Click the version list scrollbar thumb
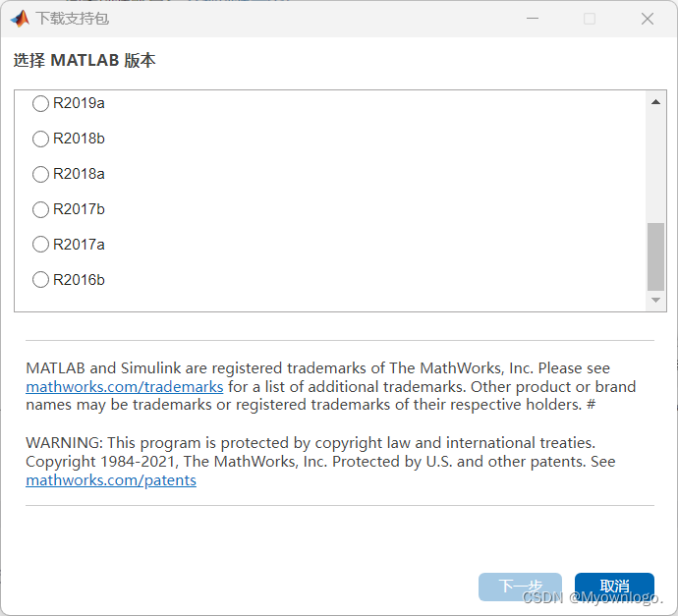This screenshot has height=616, width=678. (x=655, y=256)
